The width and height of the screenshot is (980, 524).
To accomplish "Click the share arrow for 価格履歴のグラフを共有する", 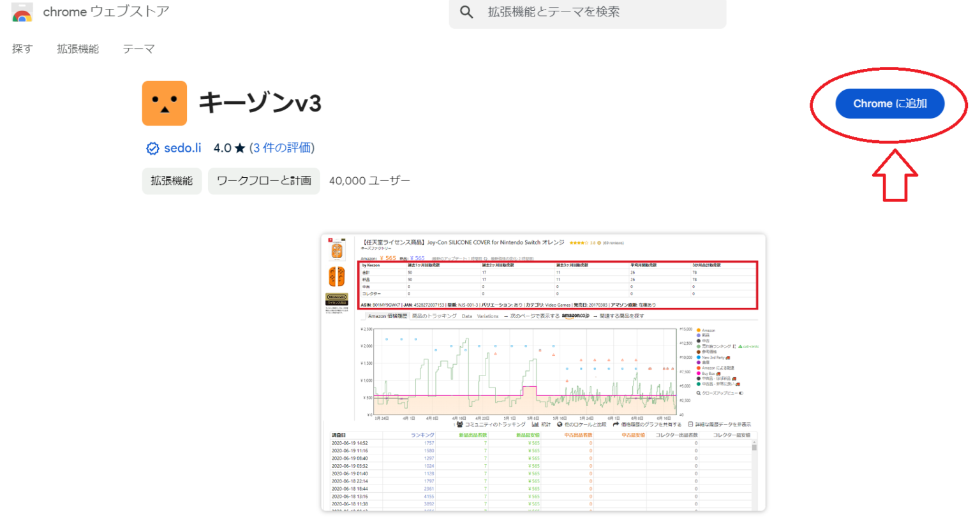I will click(614, 424).
